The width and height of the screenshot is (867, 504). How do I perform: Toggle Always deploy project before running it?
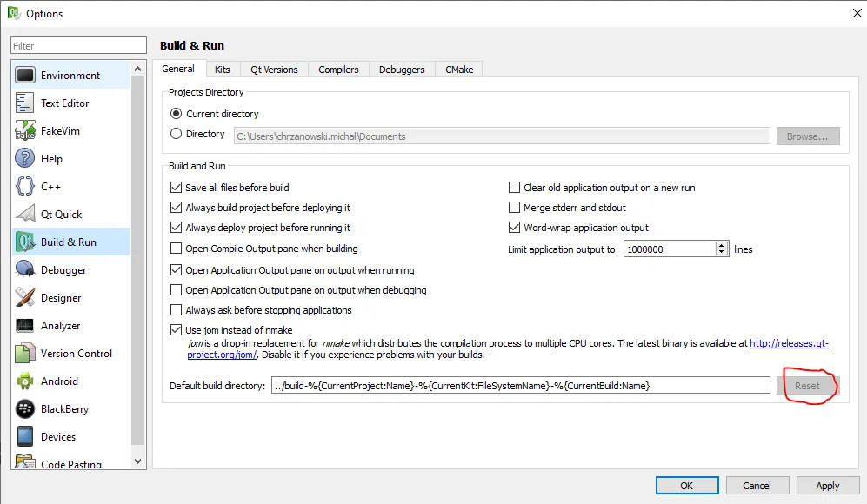pos(176,227)
